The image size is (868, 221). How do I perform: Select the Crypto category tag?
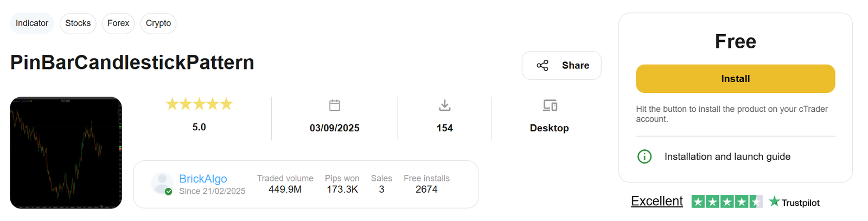point(158,23)
